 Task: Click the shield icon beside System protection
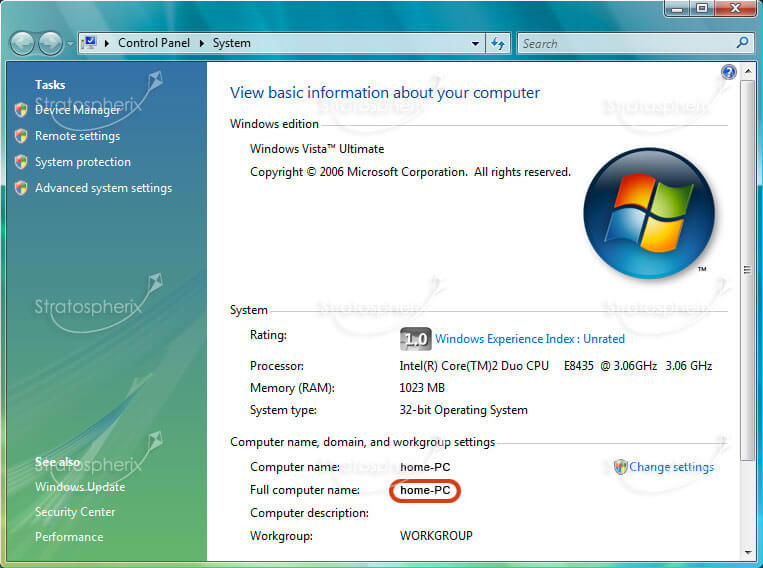(21, 162)
